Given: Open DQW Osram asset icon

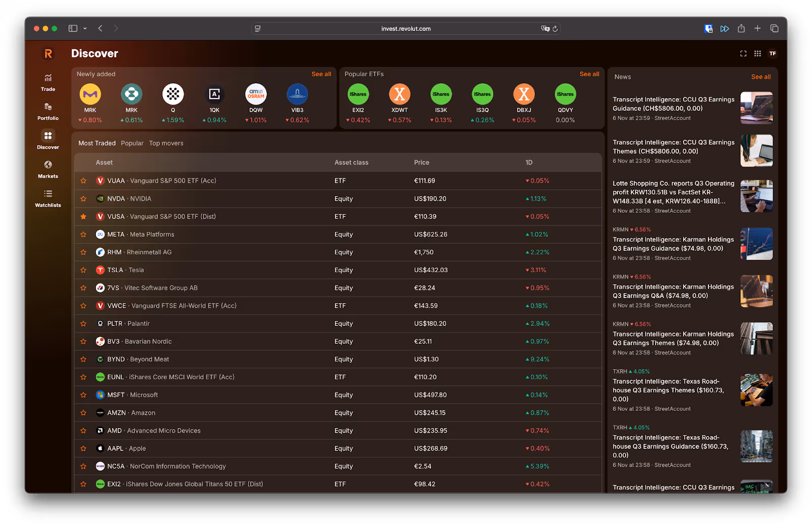Looking at the screenshot, I should (x=256, y=94).
